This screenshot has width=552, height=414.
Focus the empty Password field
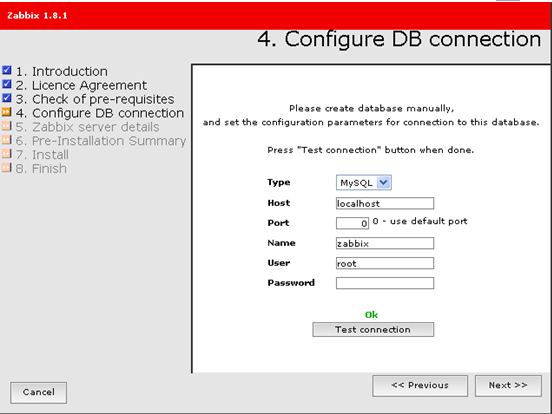[385, 283]
